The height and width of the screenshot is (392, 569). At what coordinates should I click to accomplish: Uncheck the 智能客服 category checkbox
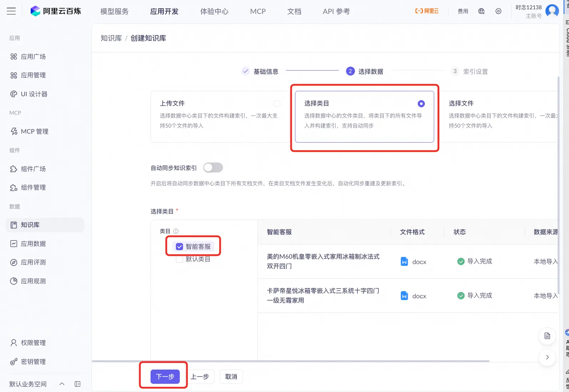coord(179,247)
